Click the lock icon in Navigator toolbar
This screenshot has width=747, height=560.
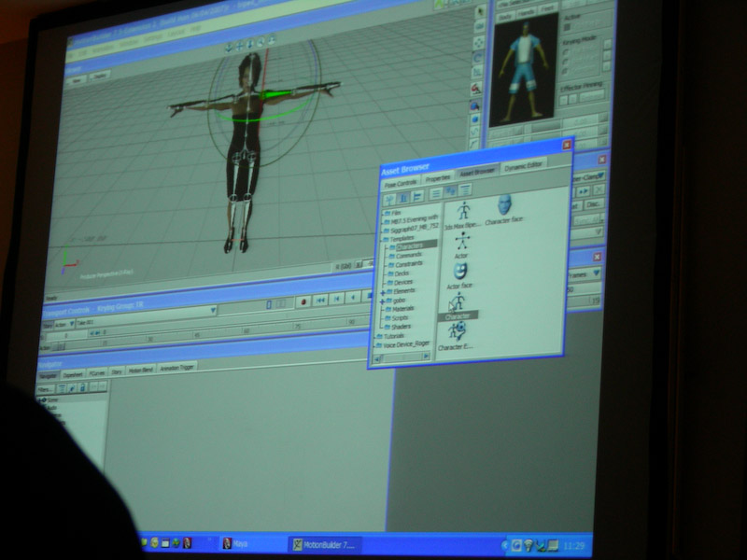(x=82, y=387)
